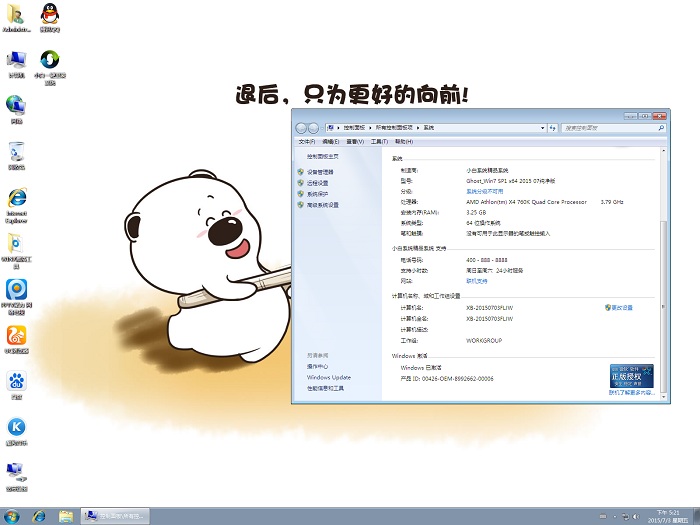
Task: Open the 查看(V) menu
Action: point(355,142)
